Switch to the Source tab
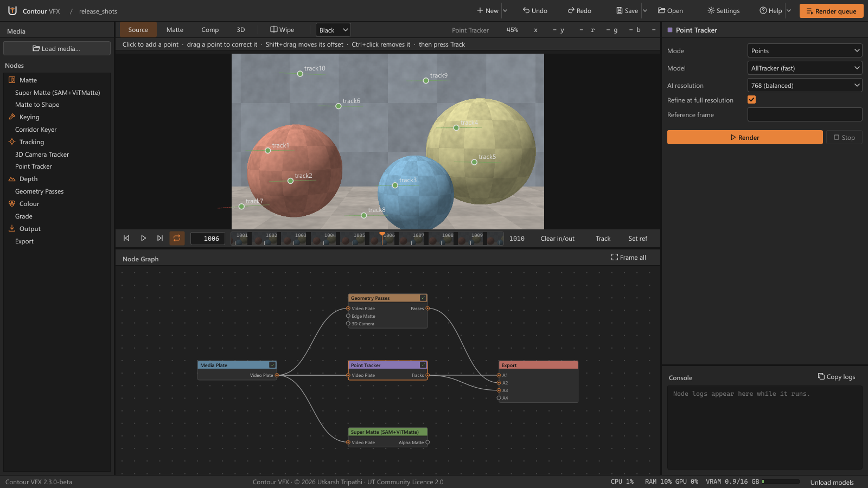 [x=138, y=30]
